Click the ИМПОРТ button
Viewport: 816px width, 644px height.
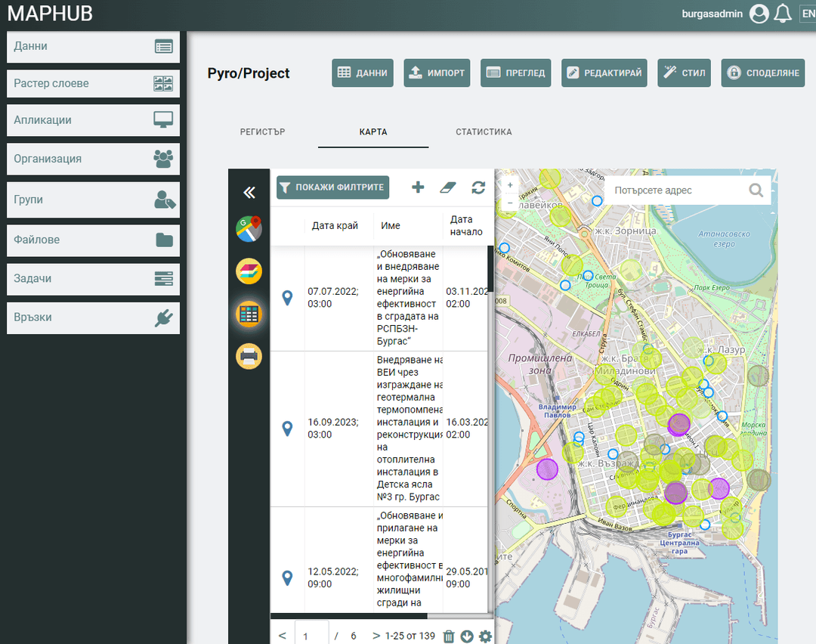click(x=437, y=73)
